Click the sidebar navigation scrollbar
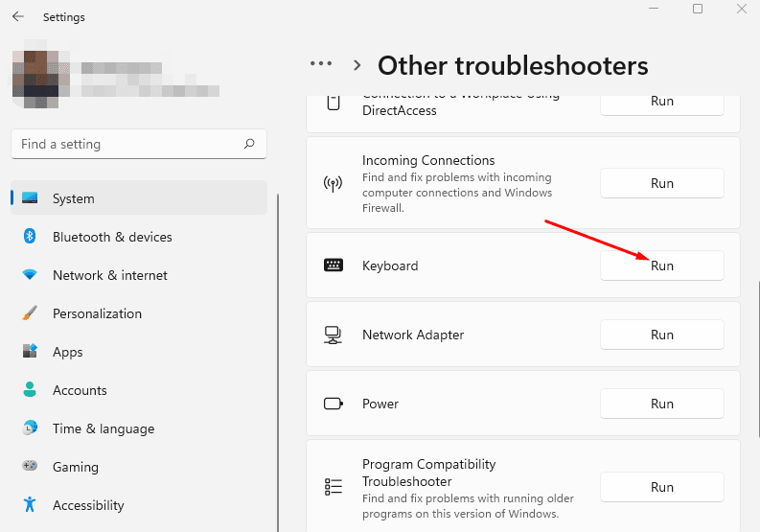 (x=278, y=362)
